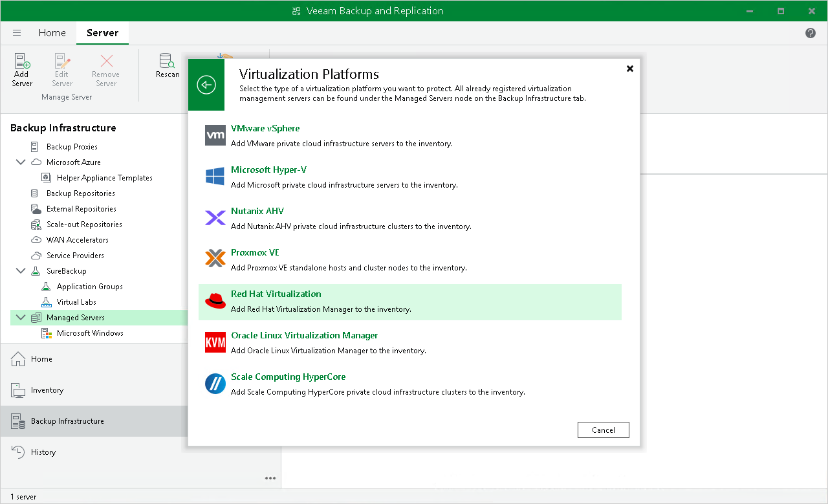Open the help question mark icon
Image resolution: width=828 pixels, height=504 pixels.
[x=811, y=33]
